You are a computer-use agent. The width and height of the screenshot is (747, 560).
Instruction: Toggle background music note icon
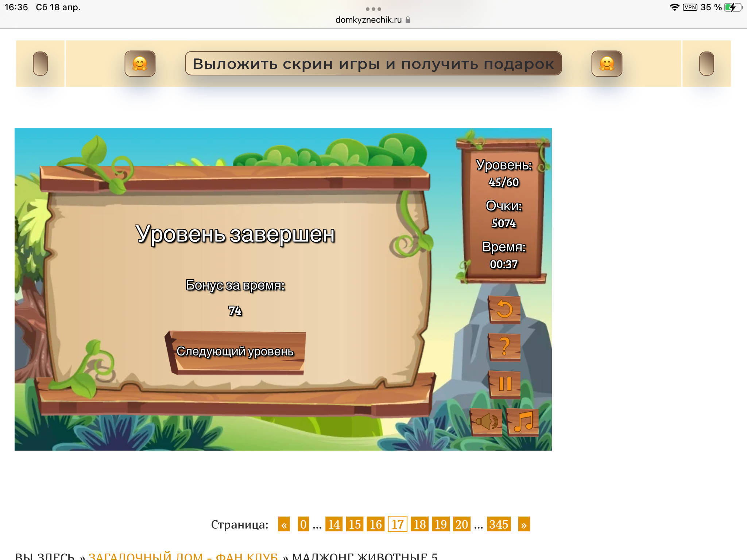[523, 422]
